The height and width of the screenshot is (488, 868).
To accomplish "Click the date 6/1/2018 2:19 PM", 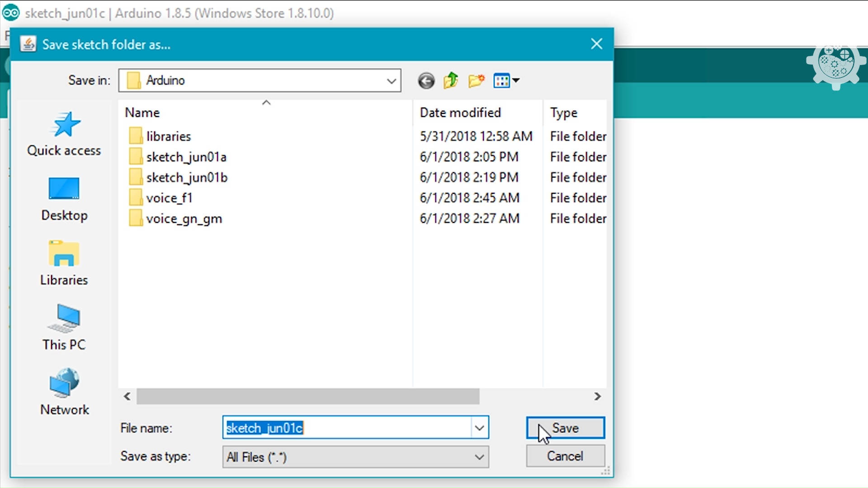I will pos(469,177).
